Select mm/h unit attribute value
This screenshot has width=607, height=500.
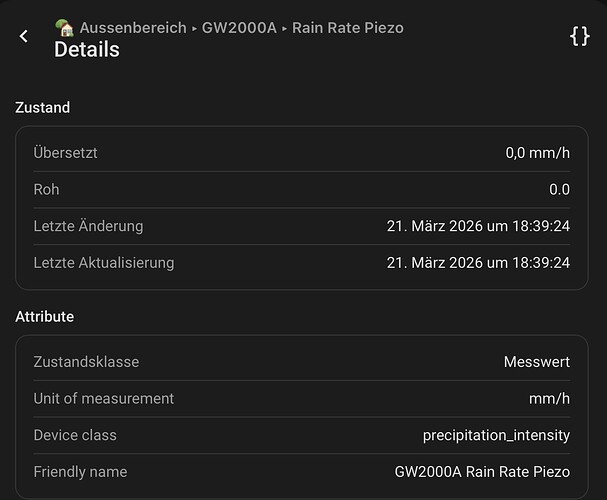click(549, 399)
